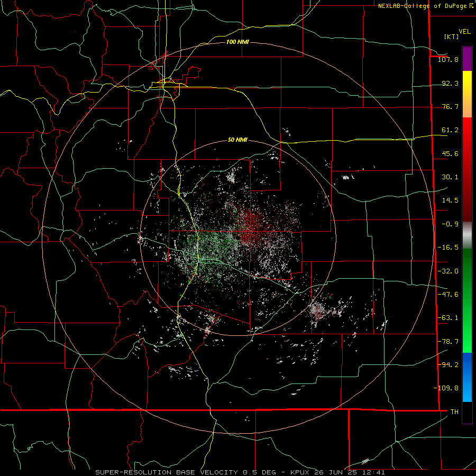Click the 14.5 velocity scale value

[x=450, y=200]
